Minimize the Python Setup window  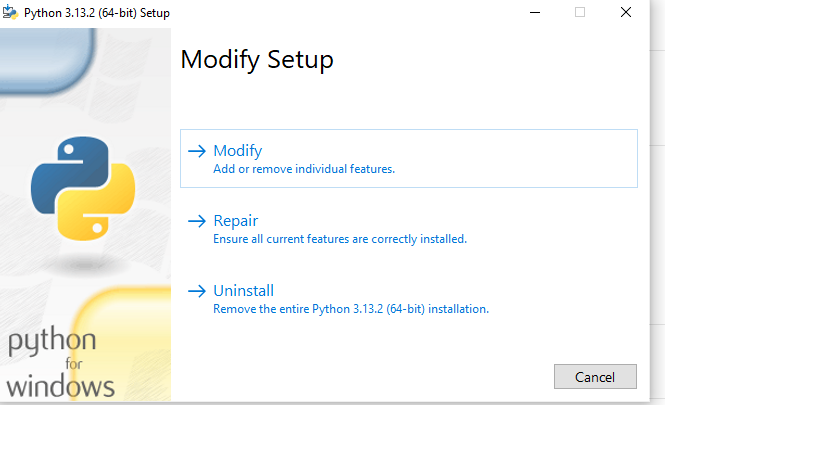[535, 12]
